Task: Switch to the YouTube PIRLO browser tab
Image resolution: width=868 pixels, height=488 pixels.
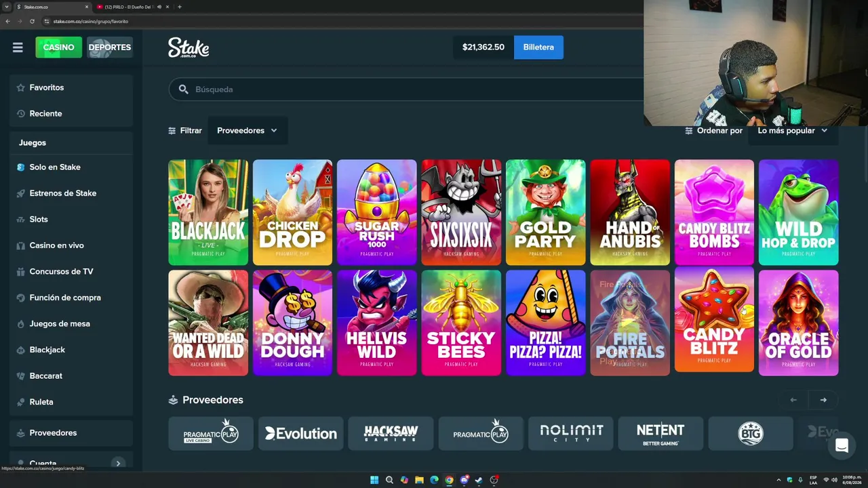Action: 130,7
